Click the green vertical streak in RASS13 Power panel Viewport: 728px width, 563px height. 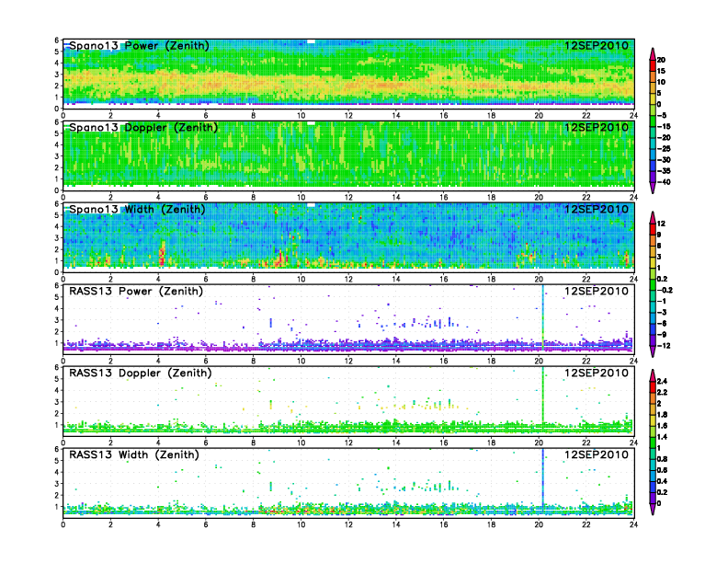tap(542, 318)
